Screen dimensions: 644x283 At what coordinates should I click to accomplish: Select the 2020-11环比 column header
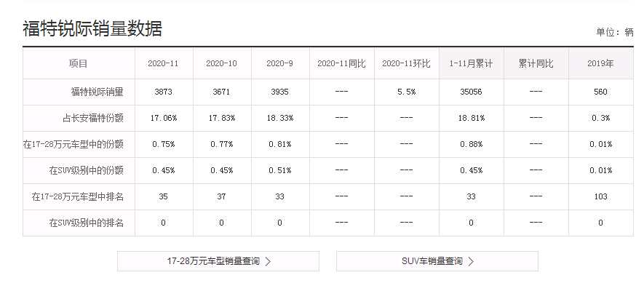coord(407,64)
